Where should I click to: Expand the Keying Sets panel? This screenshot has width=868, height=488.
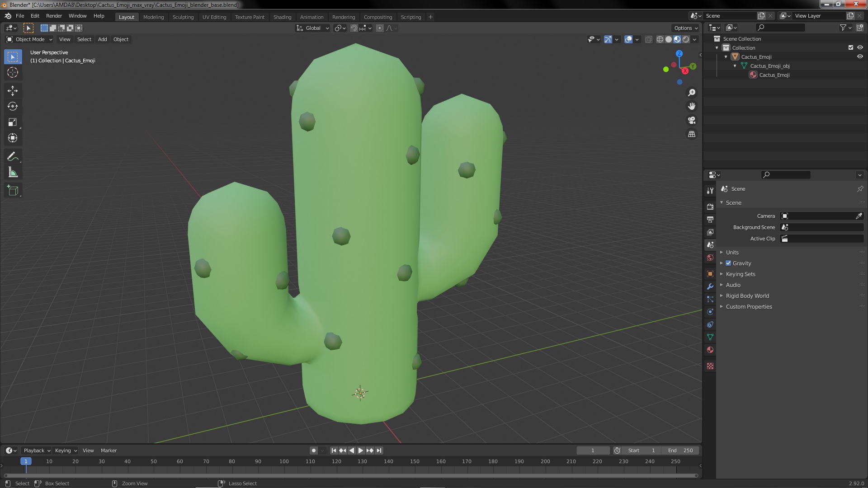click(x=741, y=274)
